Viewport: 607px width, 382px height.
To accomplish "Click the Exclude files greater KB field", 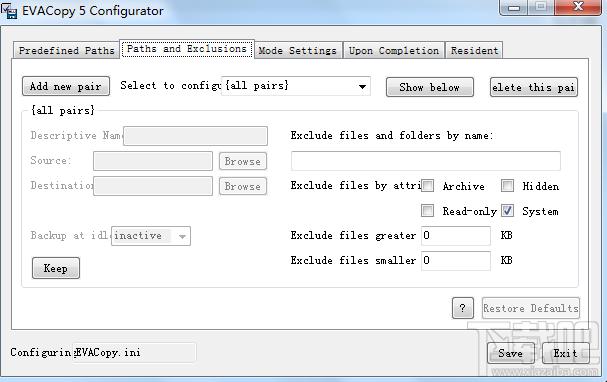I will coord(456,236).
